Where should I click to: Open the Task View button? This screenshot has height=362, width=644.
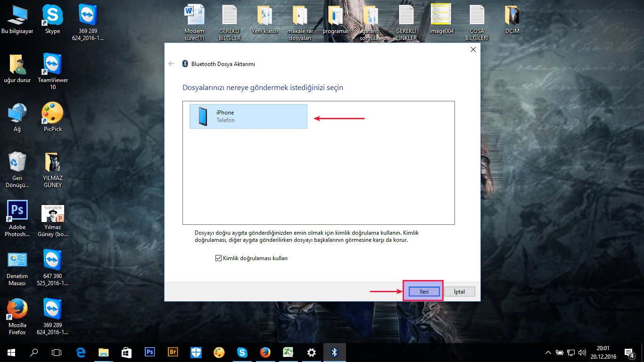[x=57, y=352]
